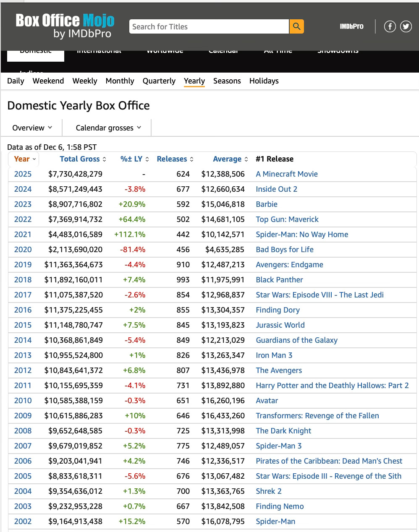Screen dimensions: 419x532
Task: Switch to the Weekend tab
Action: (48, 81)
